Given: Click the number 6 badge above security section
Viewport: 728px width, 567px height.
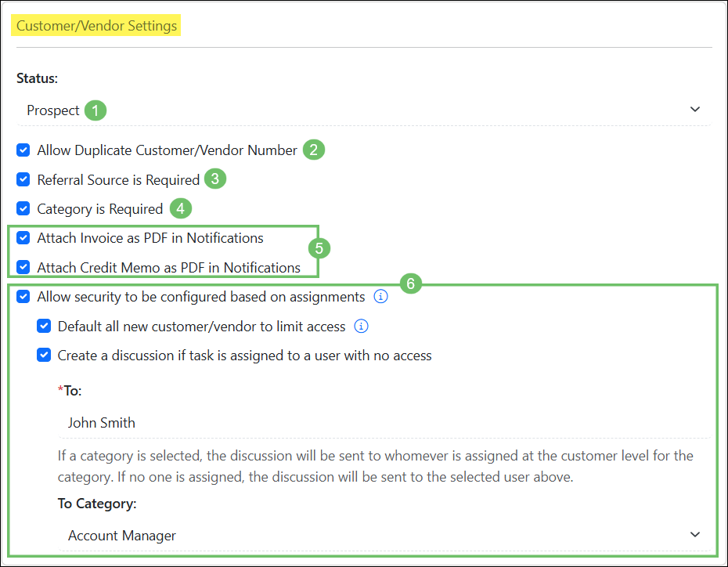Looking at the screenshot, I should pyautogui.click(x=411, y=283).
